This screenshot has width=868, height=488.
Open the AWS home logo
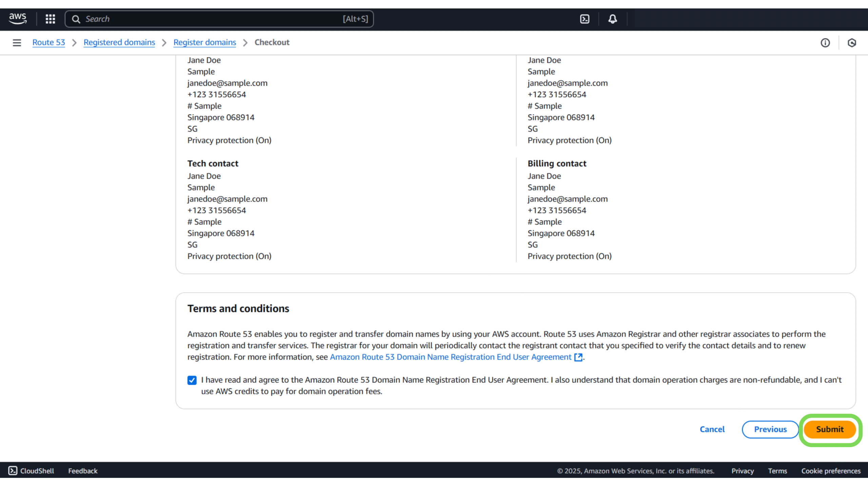pos(18,19)
